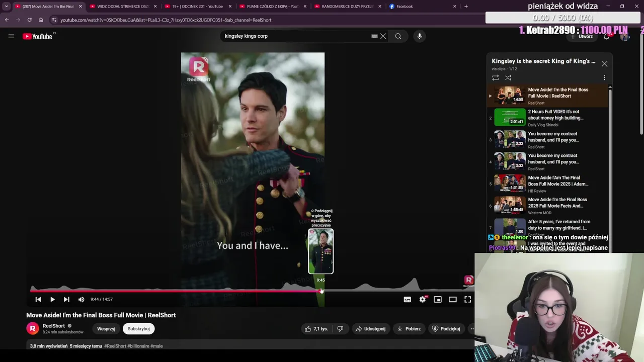The image size is (644, 362).
Task: Select playlist video 2 'Hours Full VIDEO'
Action: (547, 118)
